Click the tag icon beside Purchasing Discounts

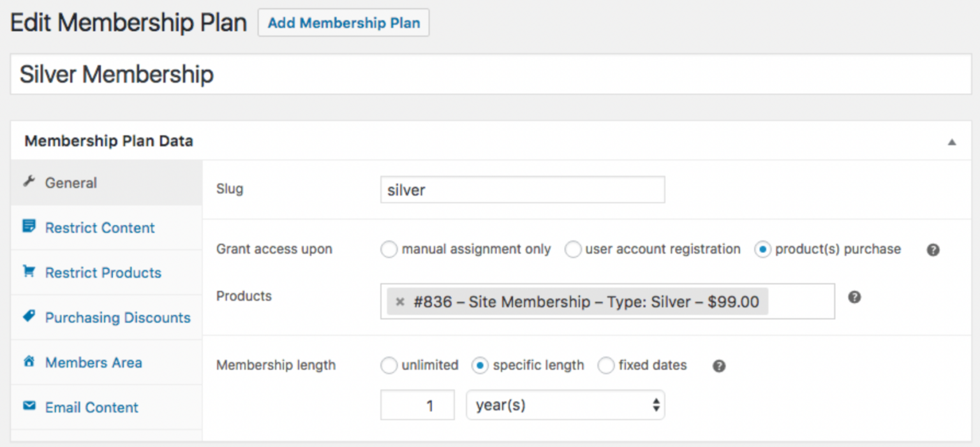[29, 317]
